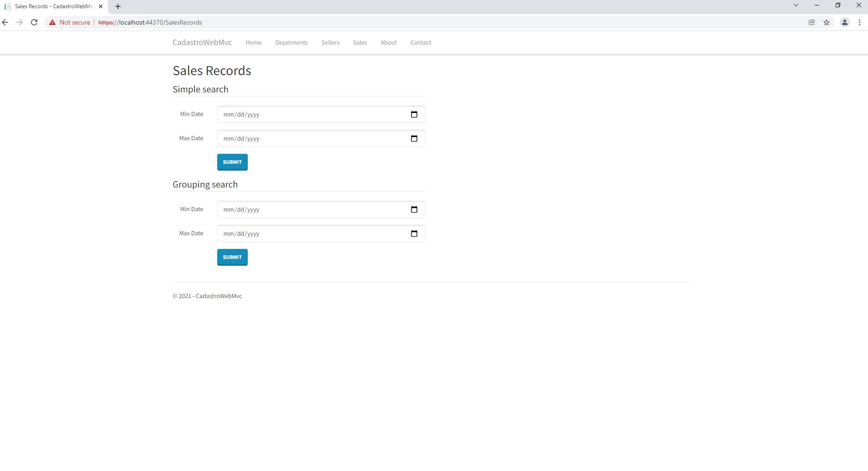Open the Max Date calendar under Simple search
Screen dimensions: 868x471
click(x=414, y=138)
